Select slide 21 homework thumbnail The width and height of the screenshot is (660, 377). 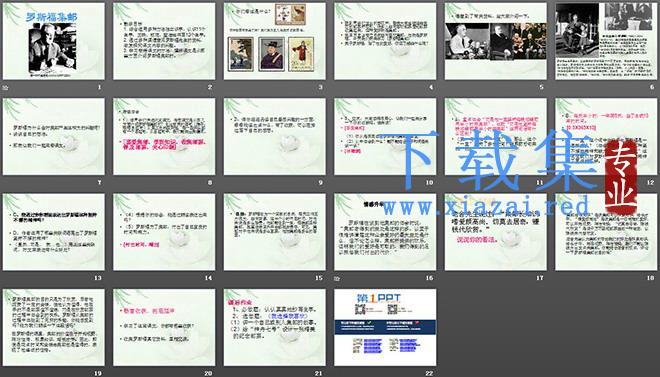pyautogui.click(x=274, y=327)
